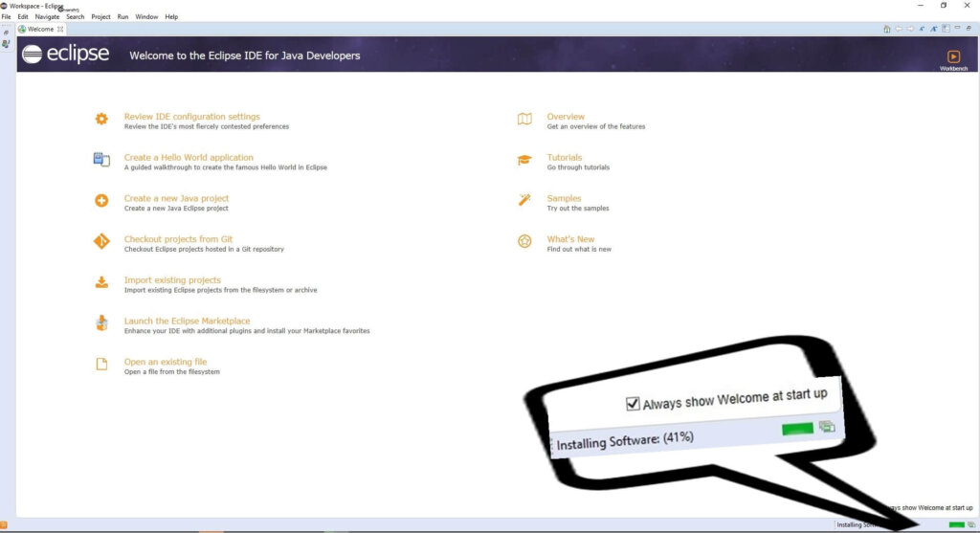
Task: Open the Navigate menu
Action: click(x=47, y=17)
